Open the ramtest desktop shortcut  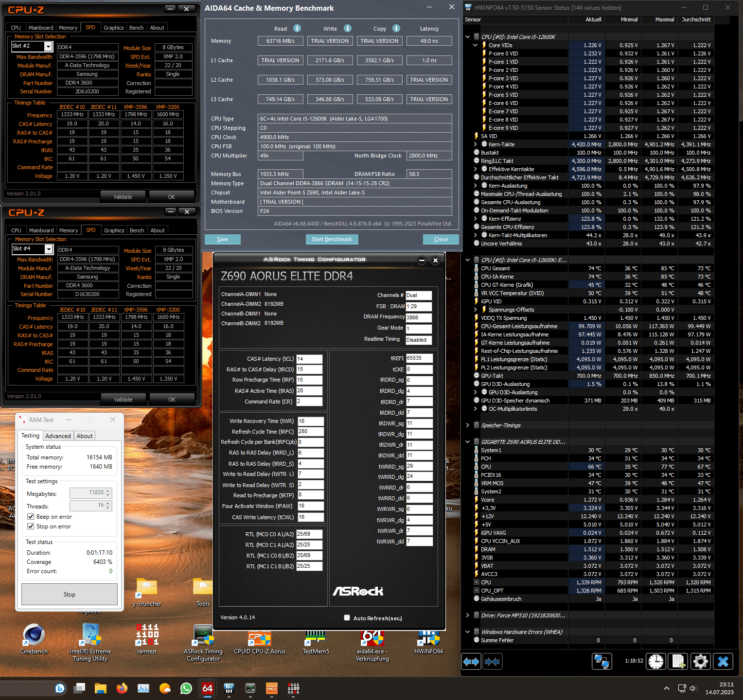(x=147, y=639)
